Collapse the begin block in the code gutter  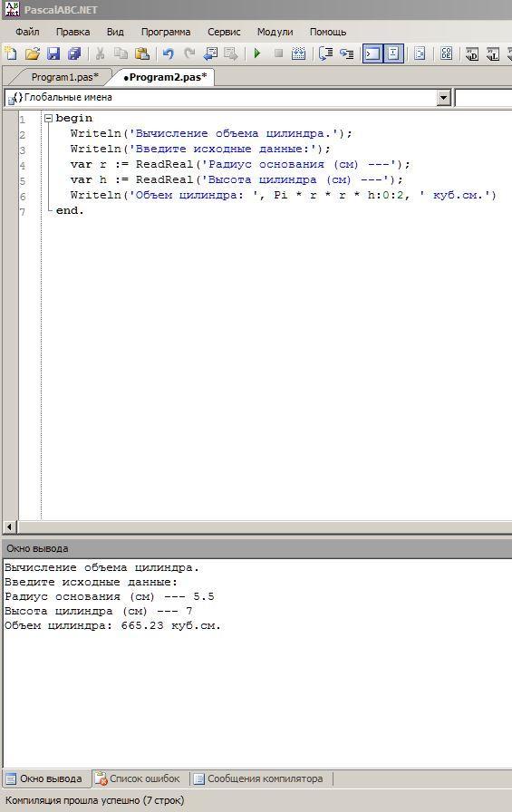tap(48, 118)
